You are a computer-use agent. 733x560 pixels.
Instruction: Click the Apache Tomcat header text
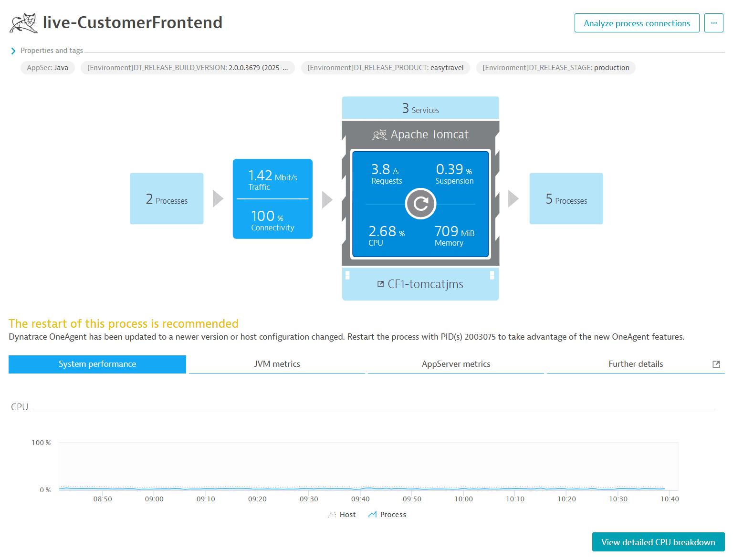coord(429,135)
